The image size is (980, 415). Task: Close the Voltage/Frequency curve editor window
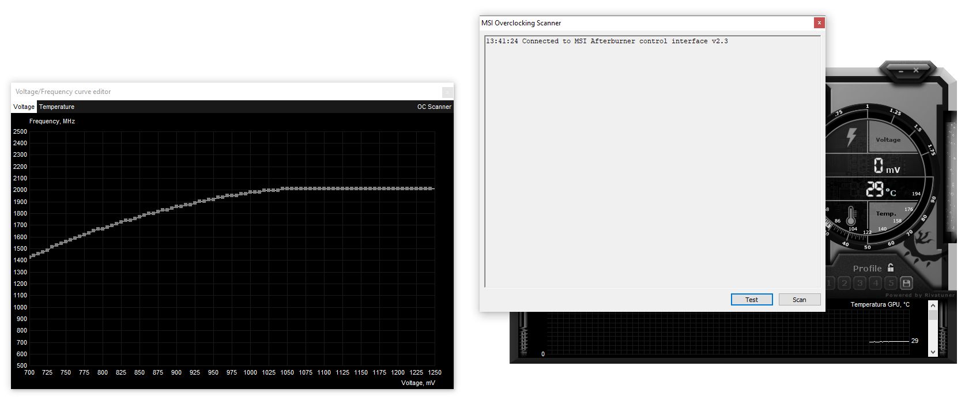[x=447, y=92]
